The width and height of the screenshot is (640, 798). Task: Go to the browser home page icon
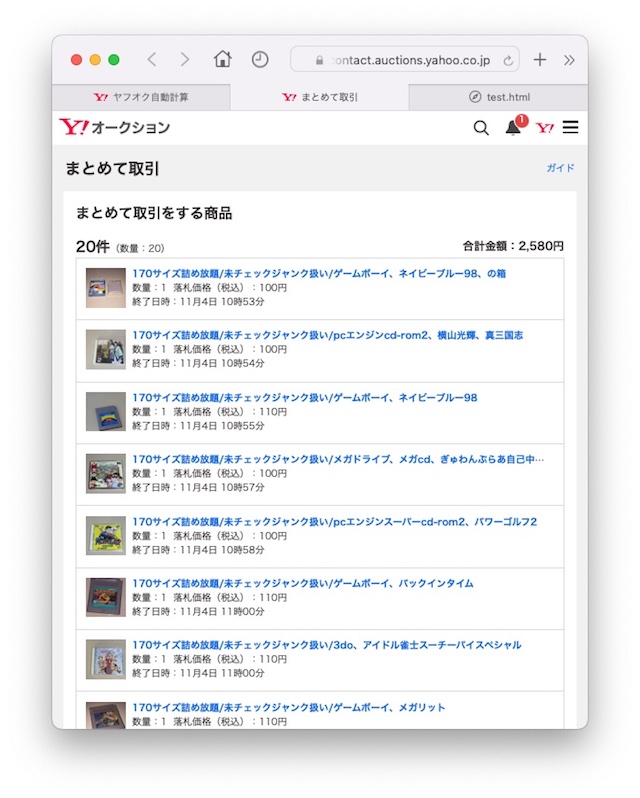(222, 60)
